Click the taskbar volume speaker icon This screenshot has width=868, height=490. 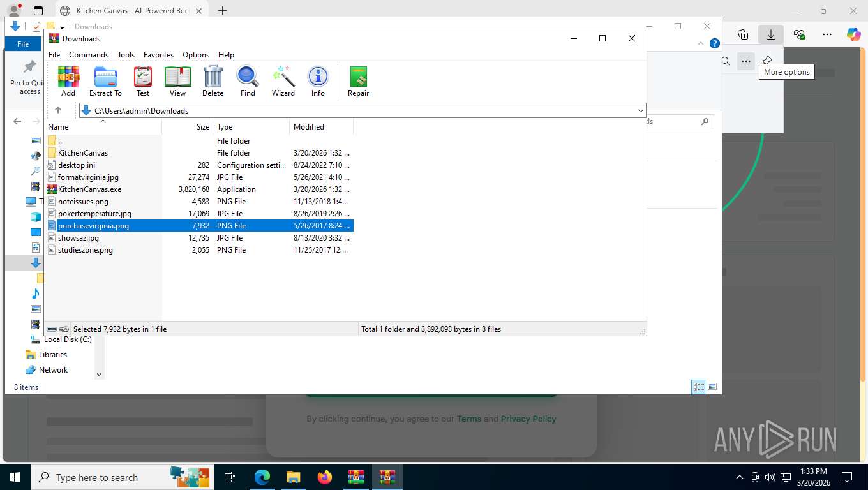click(770, 477)
